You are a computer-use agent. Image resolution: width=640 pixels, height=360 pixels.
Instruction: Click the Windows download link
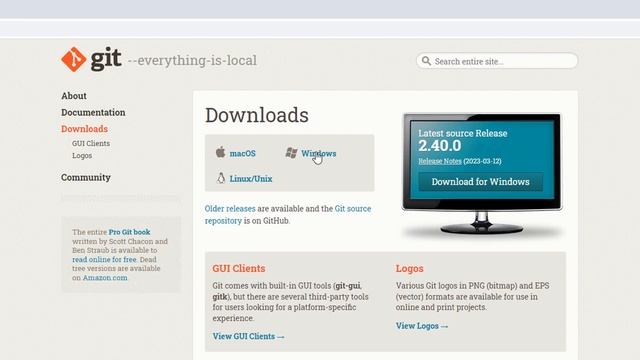pos(319,153)
